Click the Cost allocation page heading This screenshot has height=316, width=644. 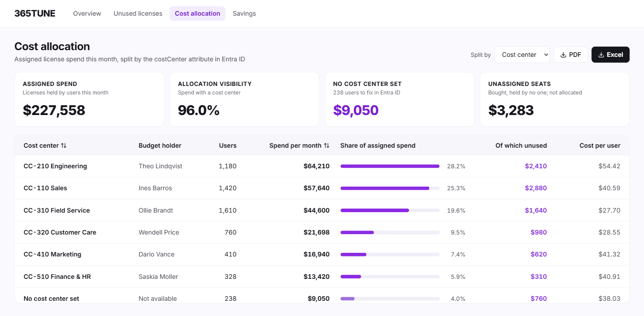tap(52, 47)
